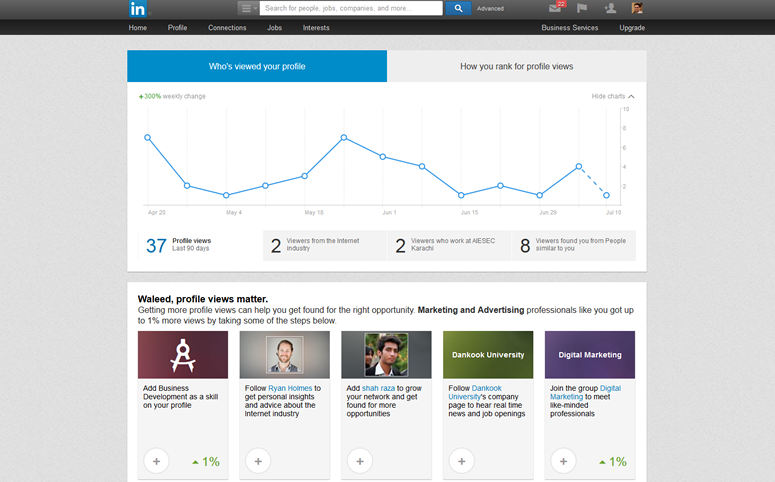Click the LinkedIn logo icon
775x482 pixels.
click(138, 8)
